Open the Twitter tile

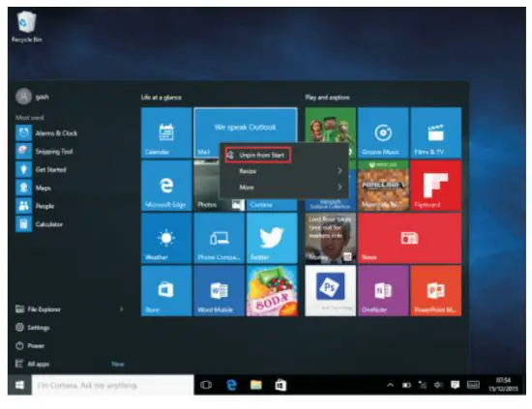click(272, 238)
